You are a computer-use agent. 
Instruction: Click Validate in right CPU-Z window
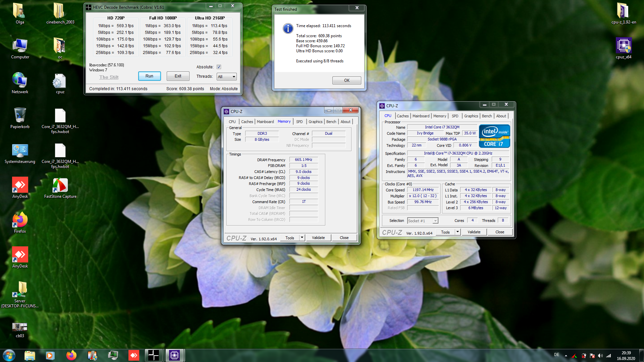(474, 232)
